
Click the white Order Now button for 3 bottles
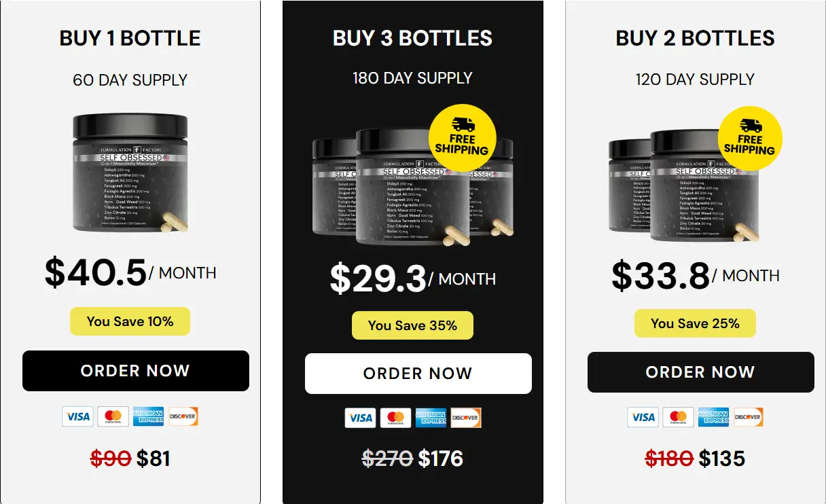pyautogui.click(x=419, y=373)
